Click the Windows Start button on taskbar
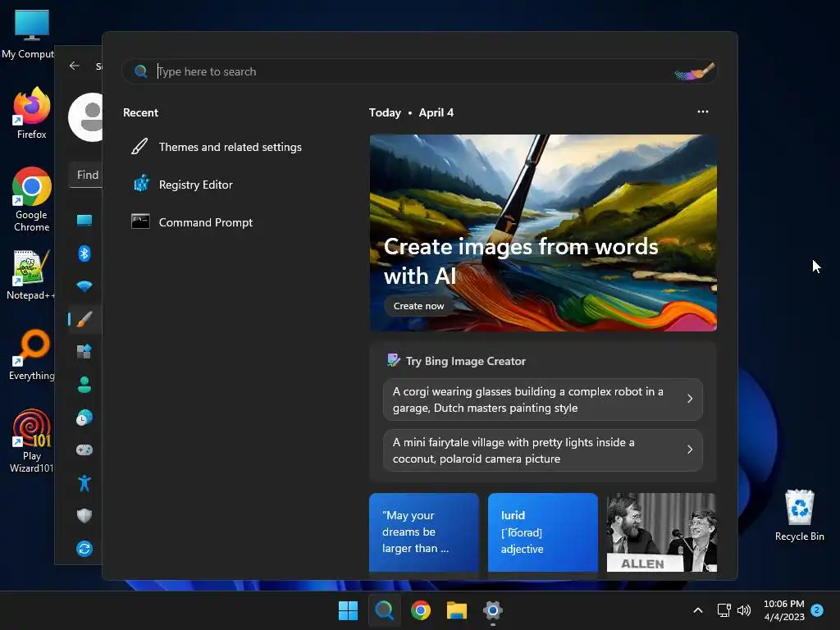 pos(348,610)
